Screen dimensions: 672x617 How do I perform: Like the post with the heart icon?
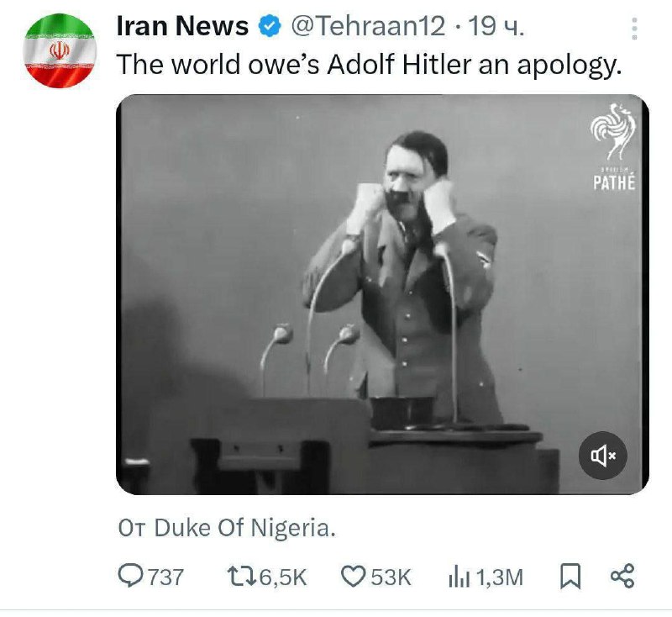[353, 576]
